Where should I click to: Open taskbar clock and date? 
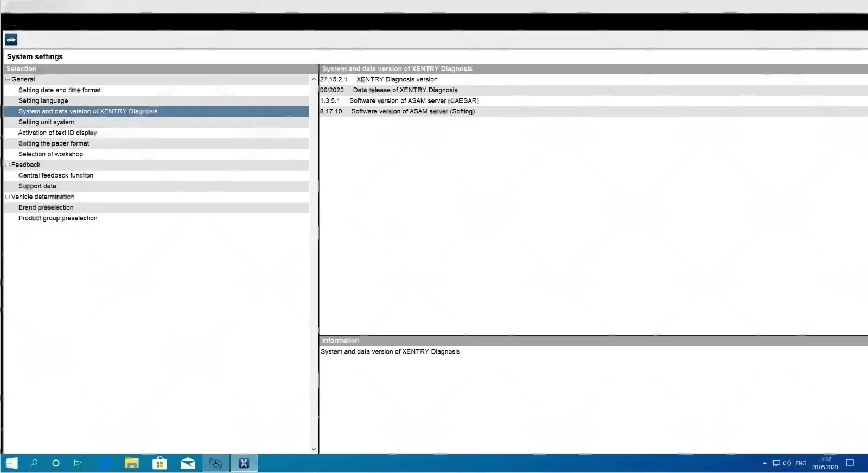pyautogui.click(x=825, y=463)
